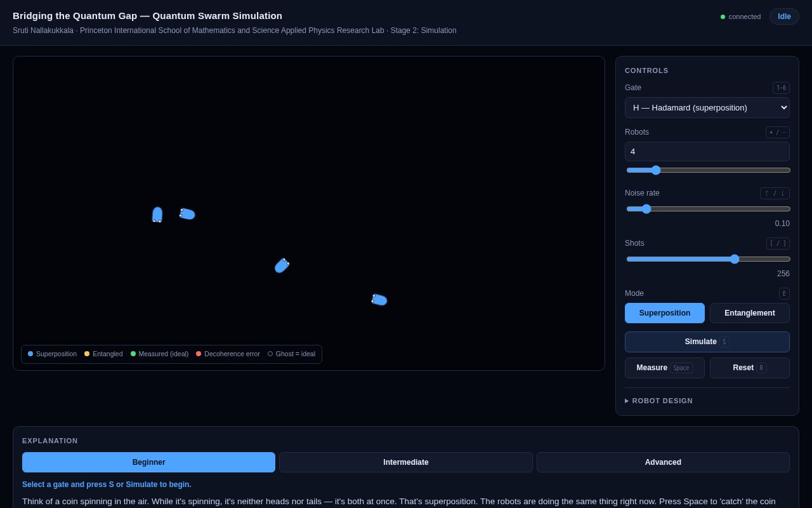Click the Space key hint on Measure
The width and height of the screenshot is (812, 508).
[681, 368]
